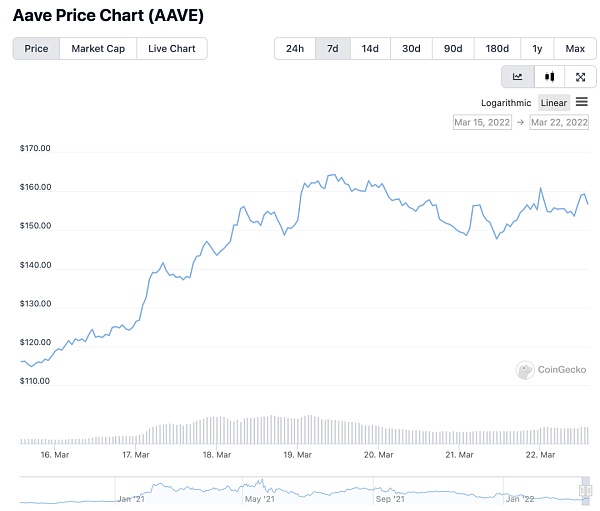Enable Logarithmic scale

point(506,103)
